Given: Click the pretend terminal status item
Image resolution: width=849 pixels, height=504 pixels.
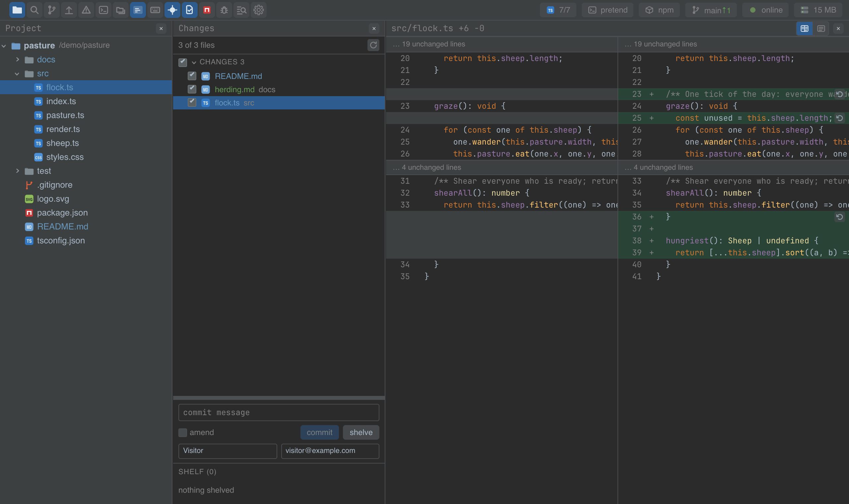Looking at the screenshot, I should pos(608,10).
